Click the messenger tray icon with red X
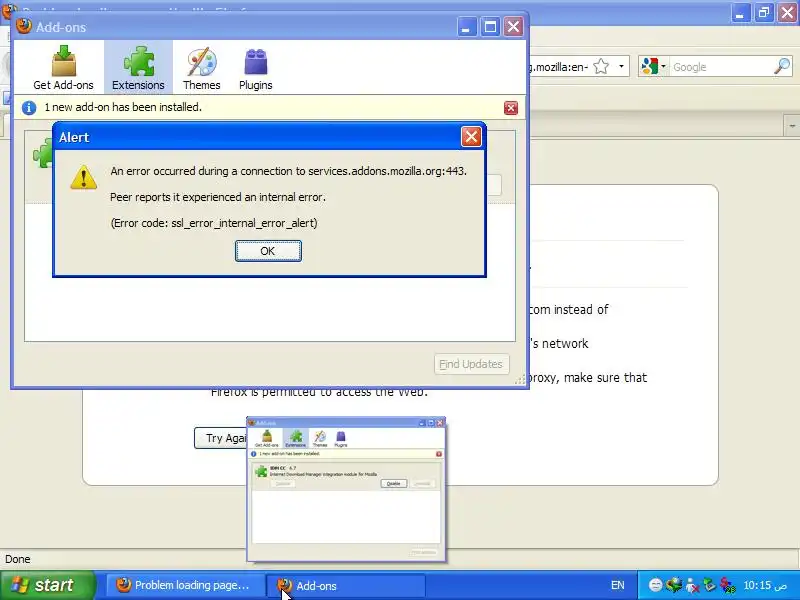Screen dimensions: 800x600 [692, 585]
